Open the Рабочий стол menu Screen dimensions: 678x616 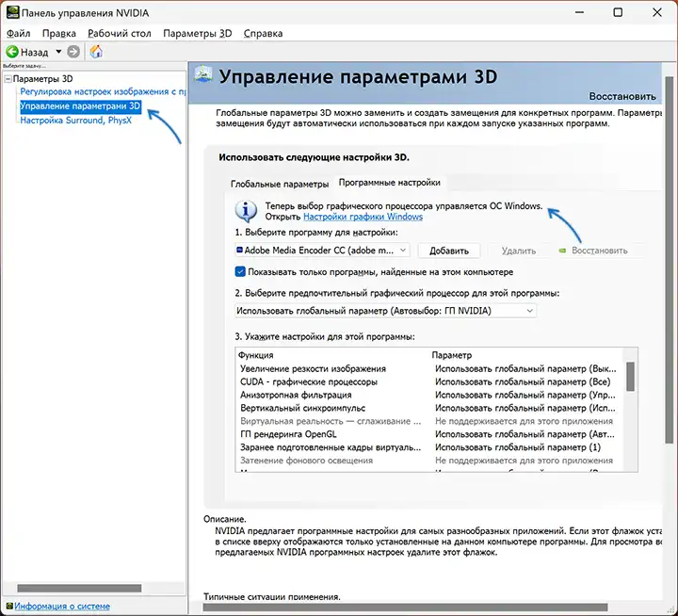120,33
